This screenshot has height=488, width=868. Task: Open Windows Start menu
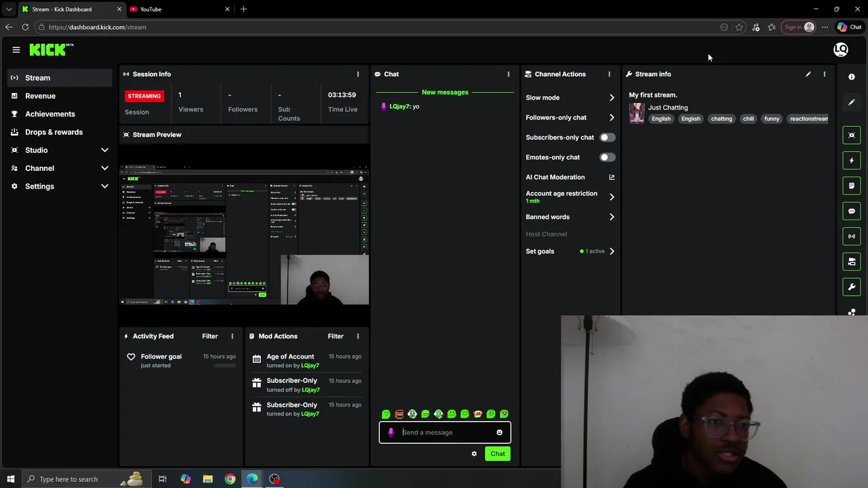click(x=10, y=479)
